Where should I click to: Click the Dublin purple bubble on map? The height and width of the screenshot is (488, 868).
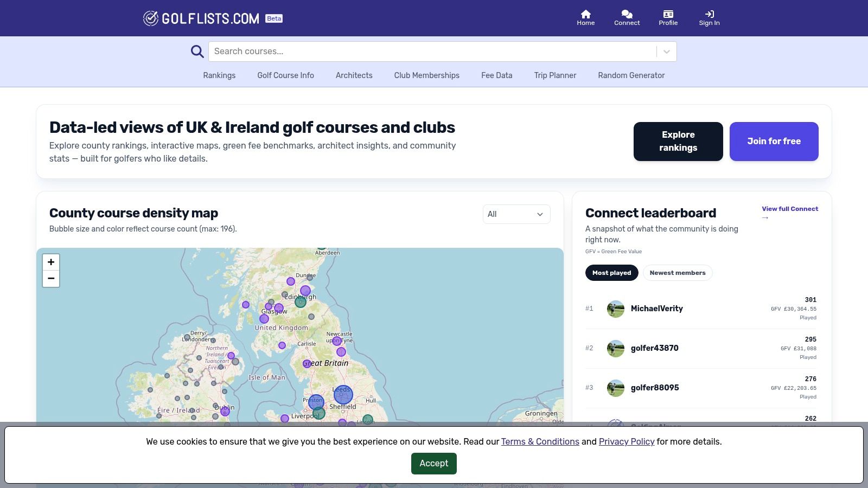coord(225,412)
